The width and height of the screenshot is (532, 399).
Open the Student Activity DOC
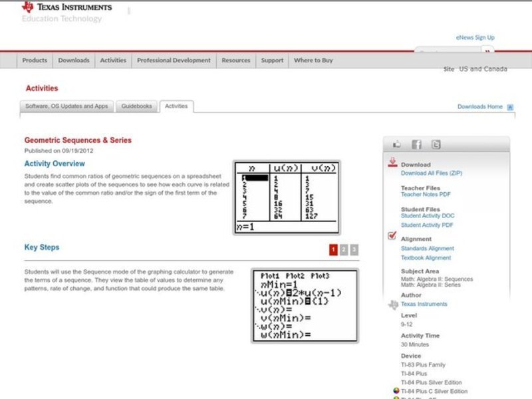coord(428,215)
